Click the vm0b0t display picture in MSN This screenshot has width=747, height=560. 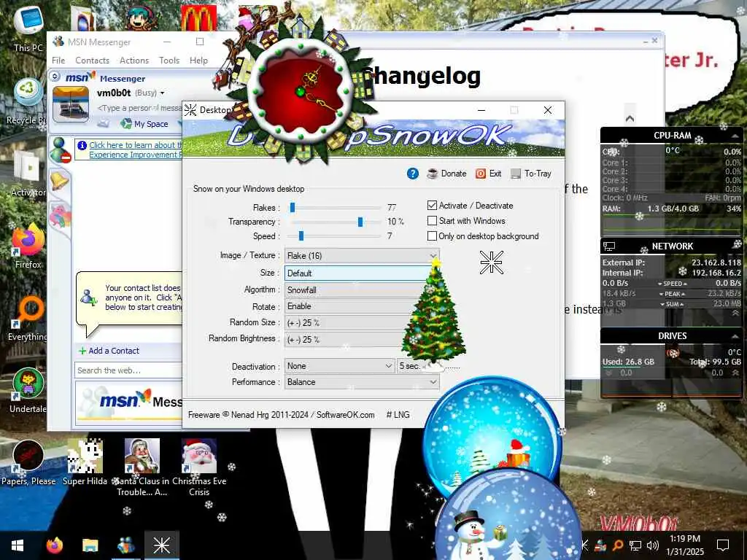point(71,104)
